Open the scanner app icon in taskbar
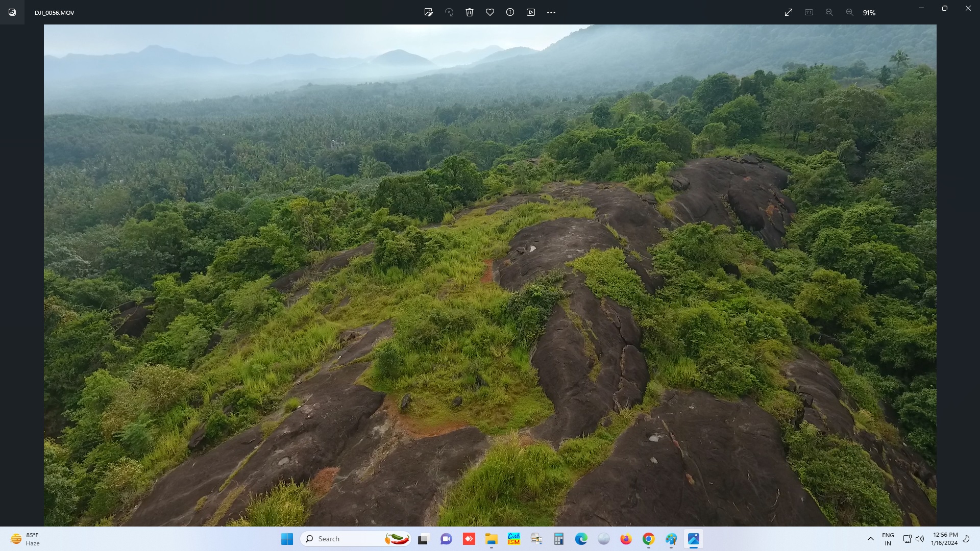This screenshot has height=551, width=980. click(x=536, y=539)
